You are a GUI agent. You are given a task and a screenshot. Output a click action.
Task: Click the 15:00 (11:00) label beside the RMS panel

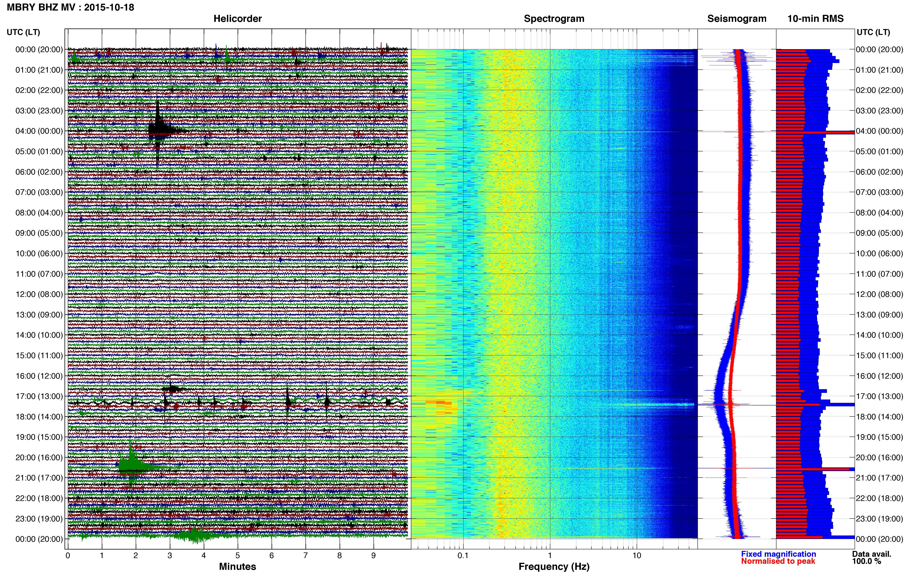point(879,355)
